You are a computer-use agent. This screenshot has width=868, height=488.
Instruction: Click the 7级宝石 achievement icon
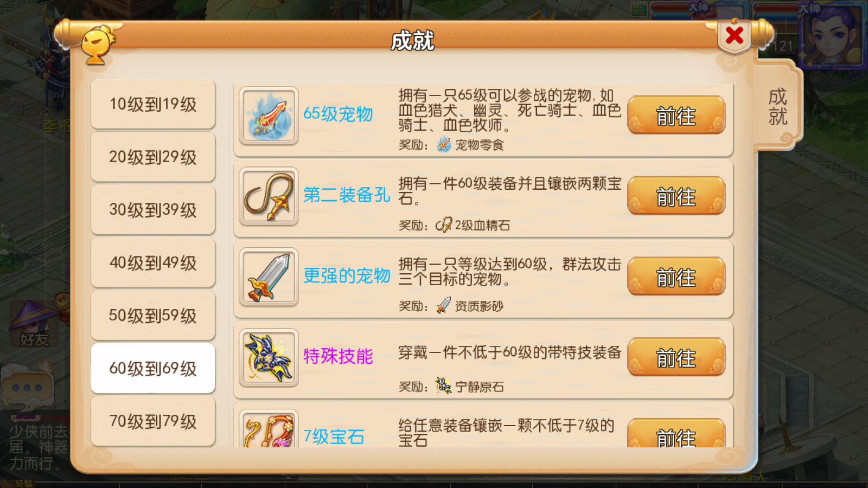tap(269, 429)
